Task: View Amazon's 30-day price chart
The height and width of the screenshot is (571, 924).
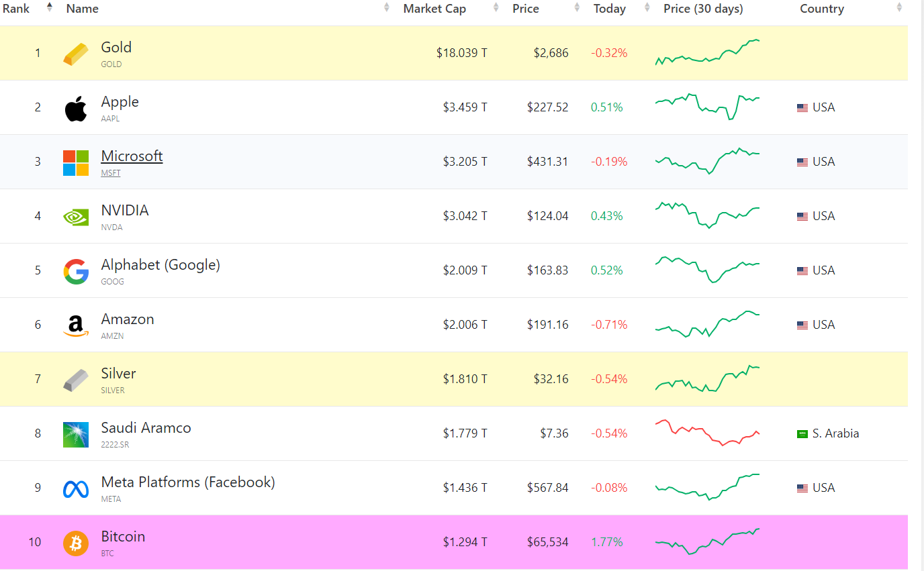Action: pos(707,324)
